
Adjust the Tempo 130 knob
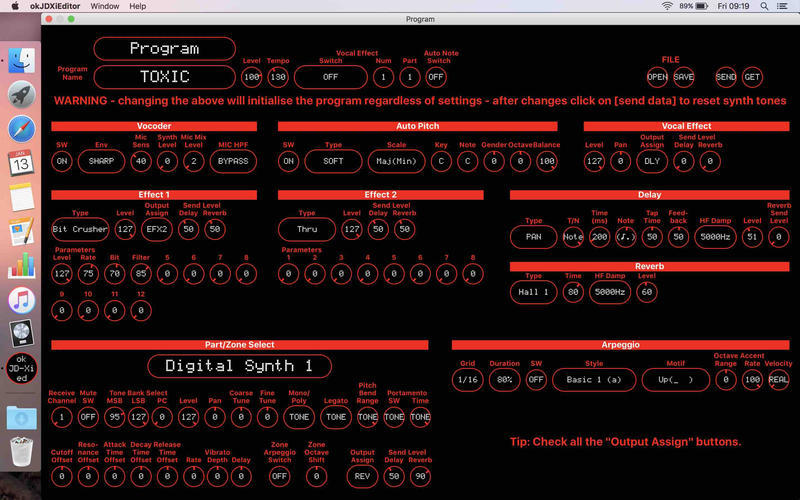(277, 76)
